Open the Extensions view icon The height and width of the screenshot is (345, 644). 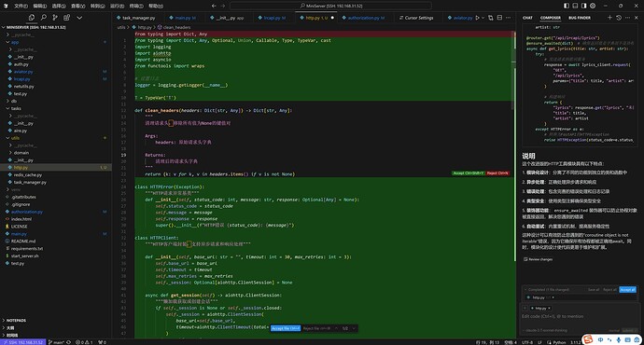(66, 18)
